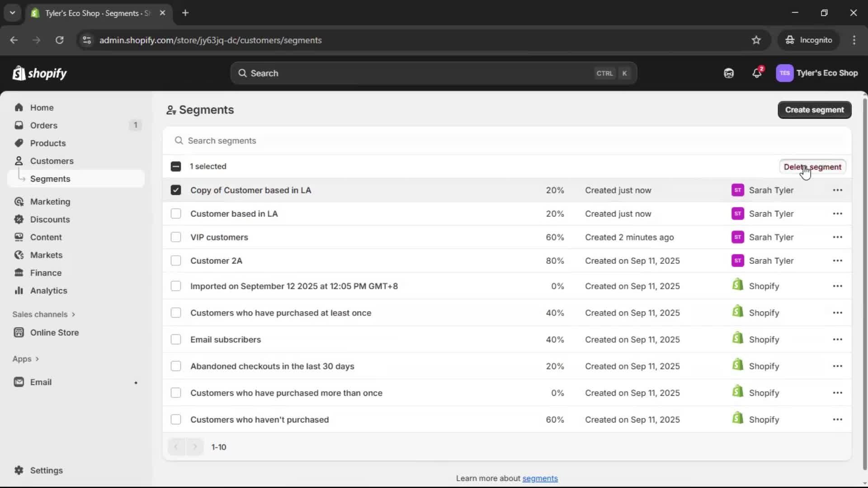
Task: Open the Online Store sales channel icon
Action: [19, 332]
